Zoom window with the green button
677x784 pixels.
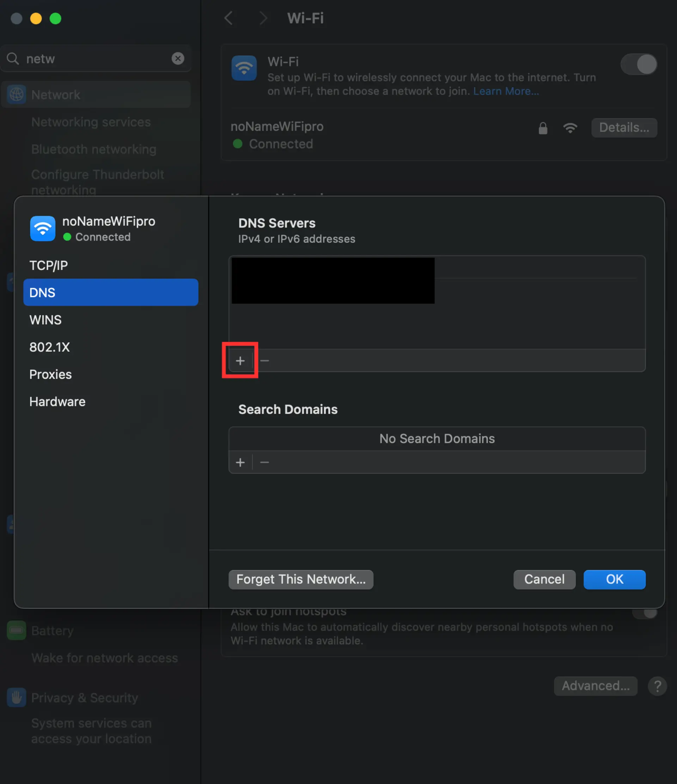tap(56, 18)
